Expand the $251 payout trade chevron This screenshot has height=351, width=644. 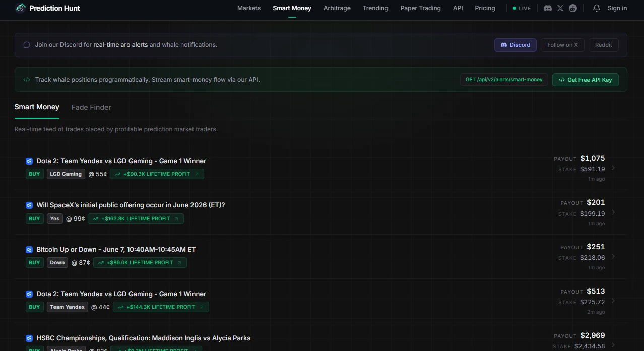[613, 256]
